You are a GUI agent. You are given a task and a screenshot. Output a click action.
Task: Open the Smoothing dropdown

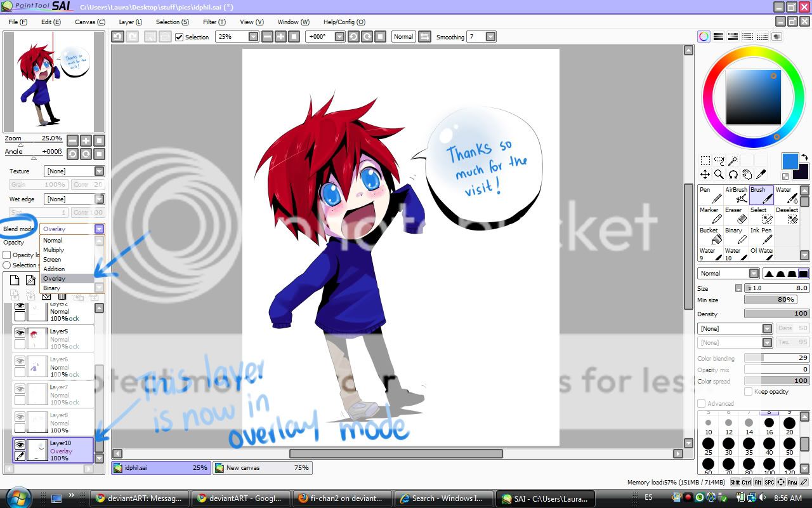click(x=490, y=37)
